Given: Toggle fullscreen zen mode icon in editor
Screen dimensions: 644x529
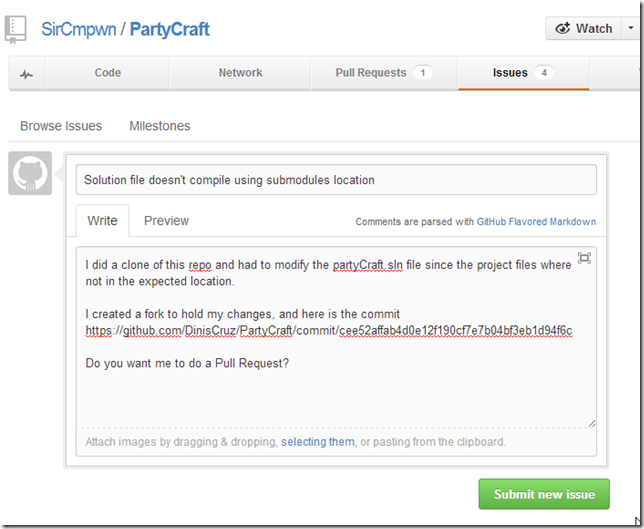Looking at the screenshot, I should point(584,258).
